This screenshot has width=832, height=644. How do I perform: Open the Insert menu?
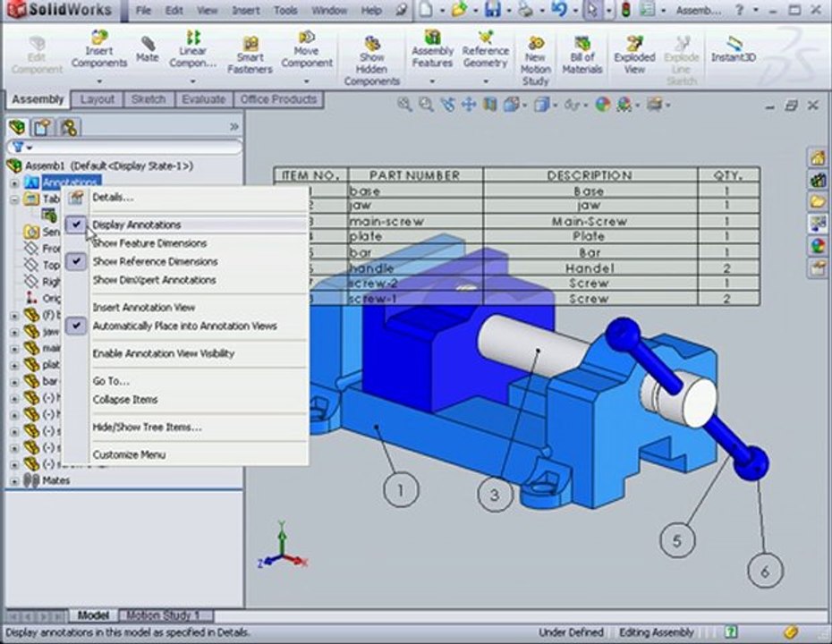[246, 10]
